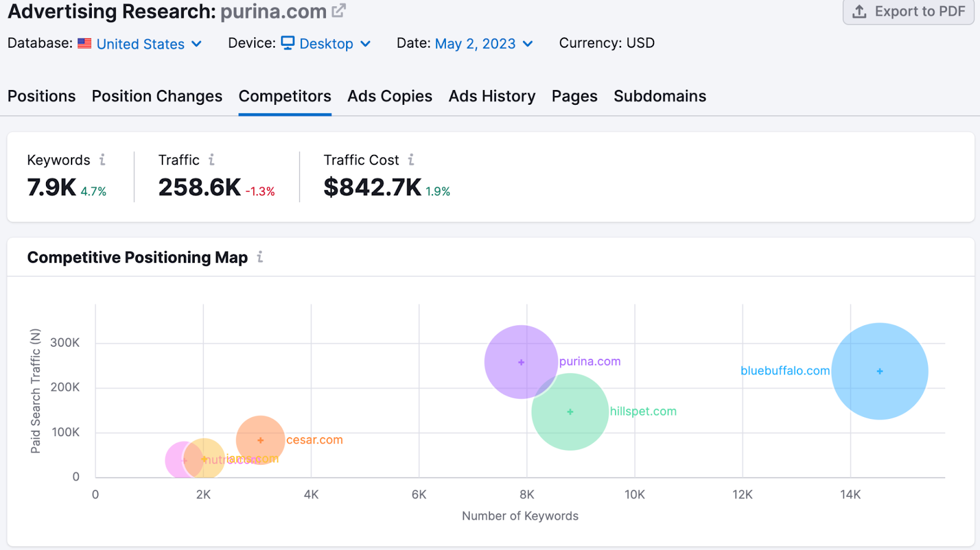Click the bluebuffalo.com chart label

point(785,371)
